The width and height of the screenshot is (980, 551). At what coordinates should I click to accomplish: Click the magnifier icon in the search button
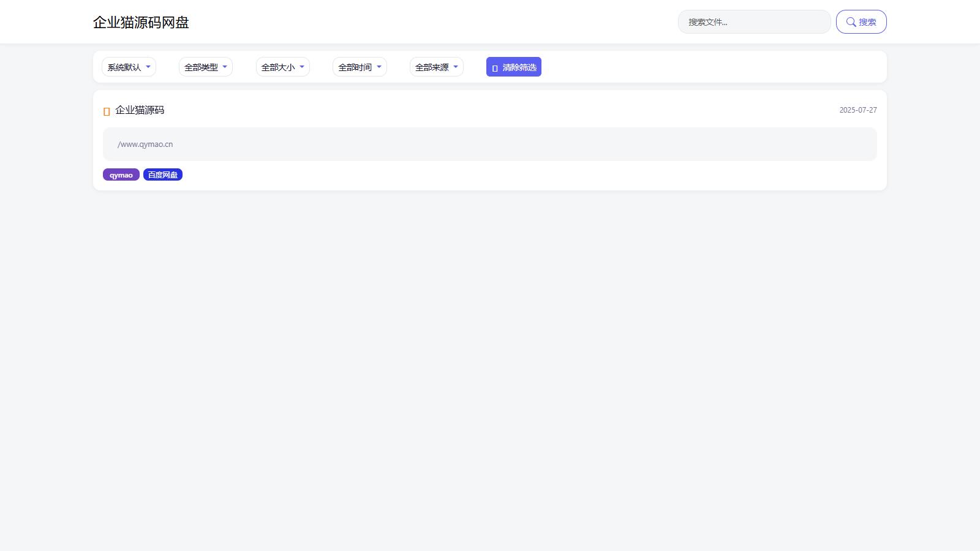[851, 22]
